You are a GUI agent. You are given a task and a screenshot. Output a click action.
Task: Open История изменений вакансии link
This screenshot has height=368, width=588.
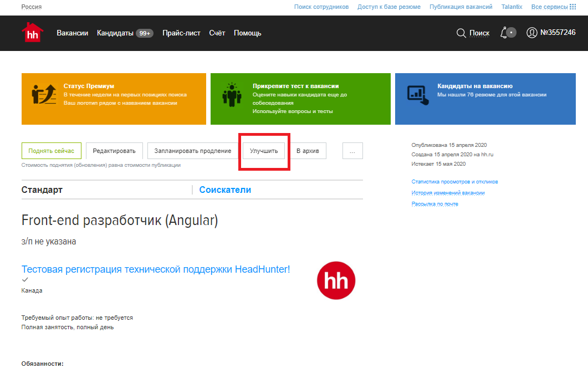448,193
